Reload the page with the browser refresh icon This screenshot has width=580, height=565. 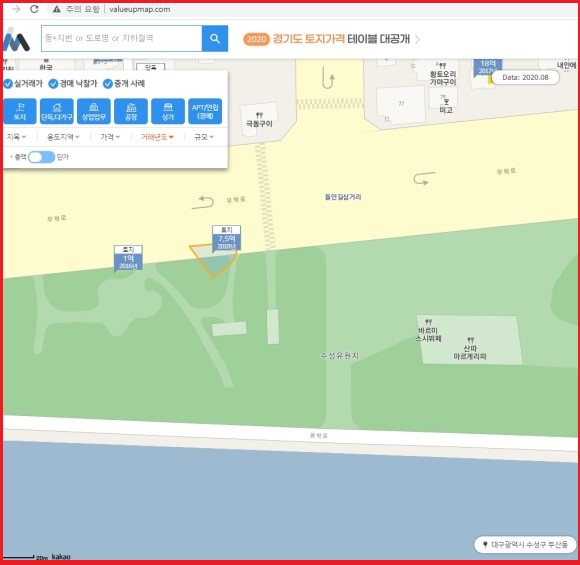pyautogui.click(x=34, y=9)
